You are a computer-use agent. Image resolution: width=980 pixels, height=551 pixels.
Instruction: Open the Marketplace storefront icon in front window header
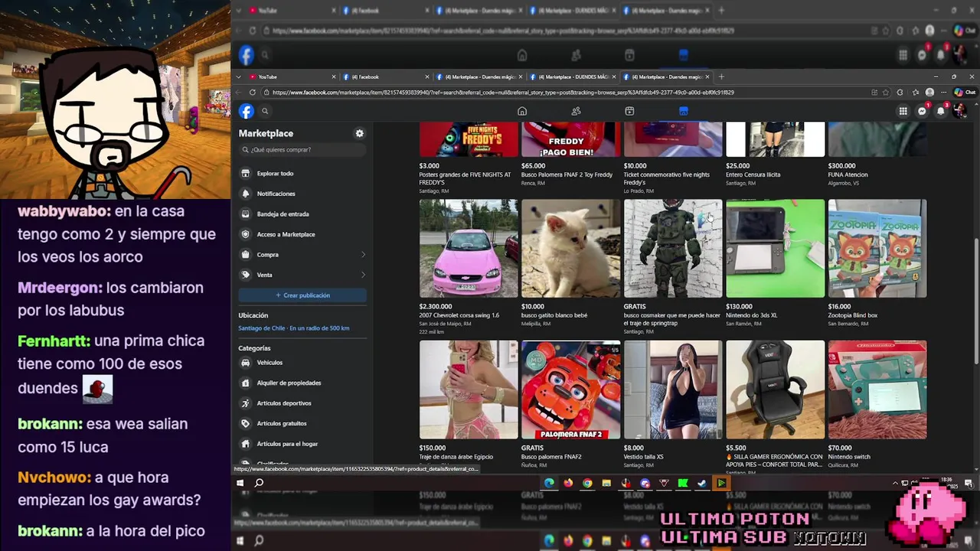683,112
